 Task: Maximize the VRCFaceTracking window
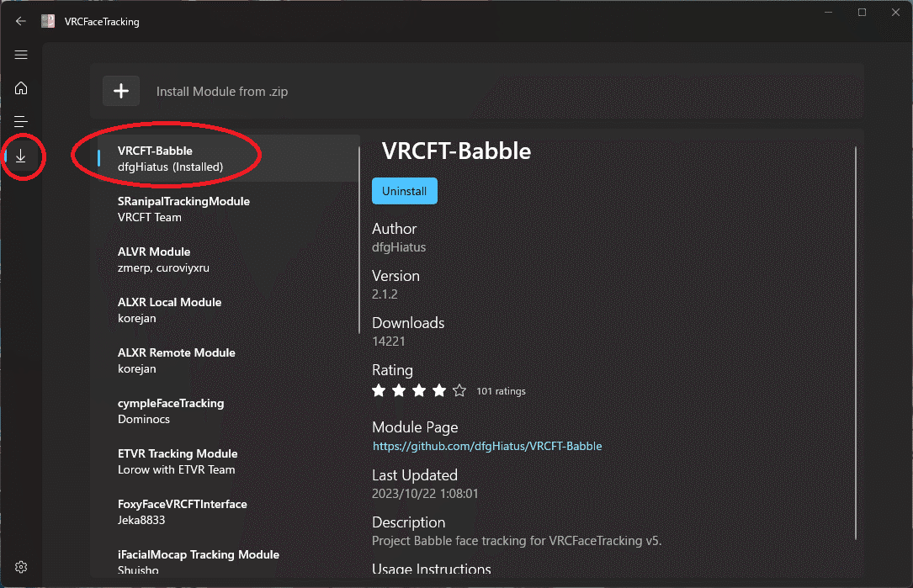[x=862, y=13]
